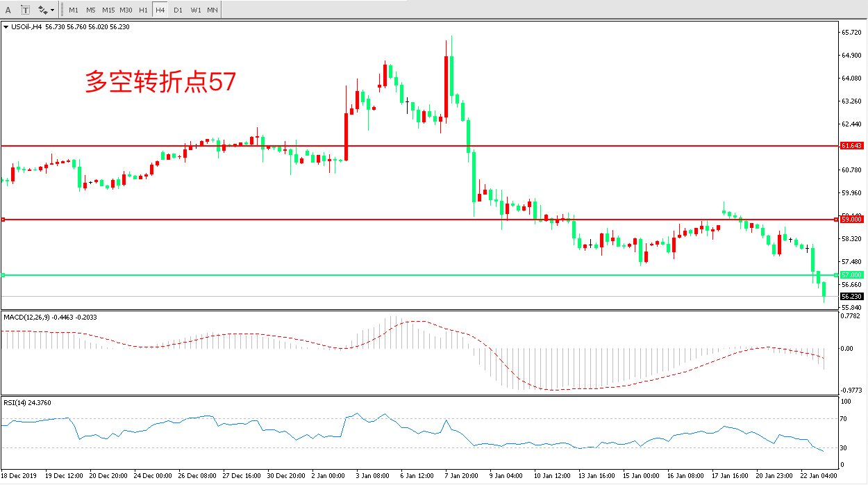Switch to M15 timeframe
868x485 pixels.
(x=108, y=10)
